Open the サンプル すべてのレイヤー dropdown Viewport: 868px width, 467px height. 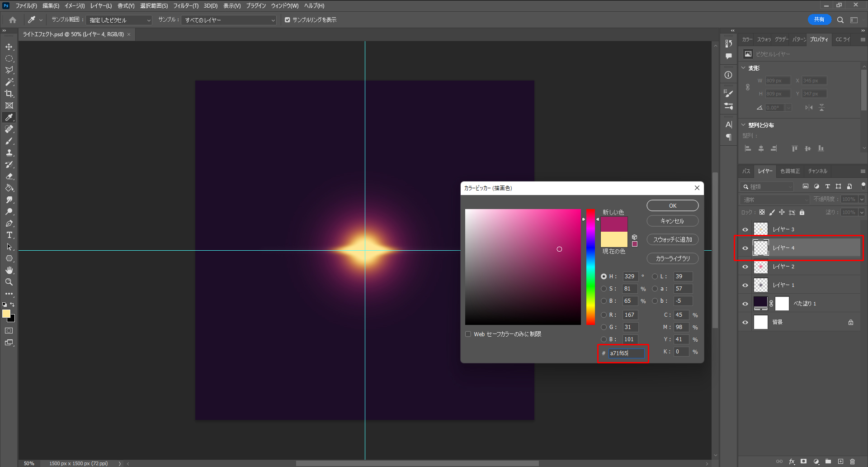coord(229,20)
